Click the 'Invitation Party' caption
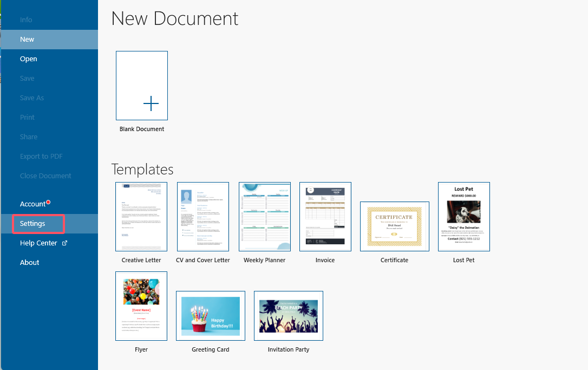This screenshot has height=370, width=588. click(289, 349)
